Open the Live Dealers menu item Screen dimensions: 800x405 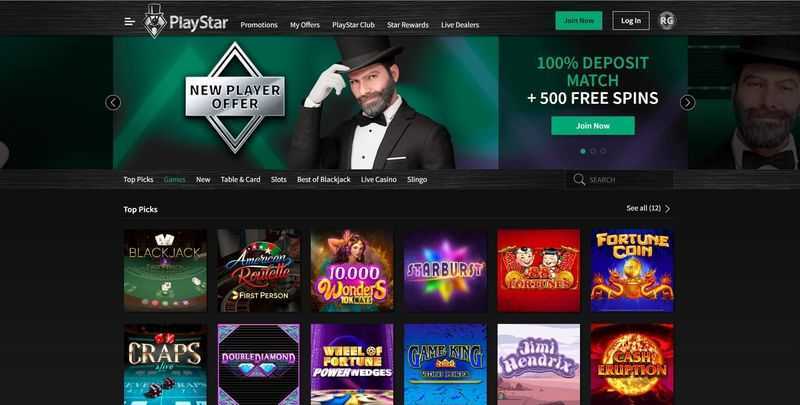[460, 24]
